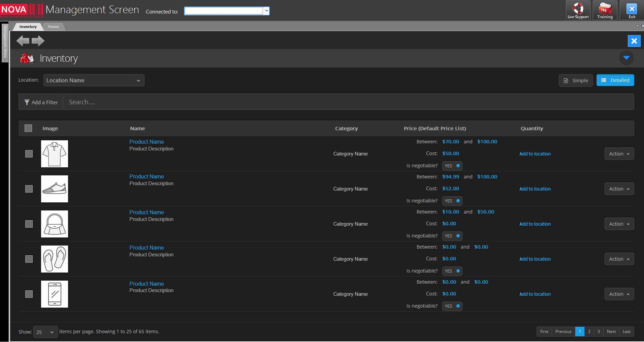Open the Location Name dropdown
644x342 pixels.
[x=94, y=80]
